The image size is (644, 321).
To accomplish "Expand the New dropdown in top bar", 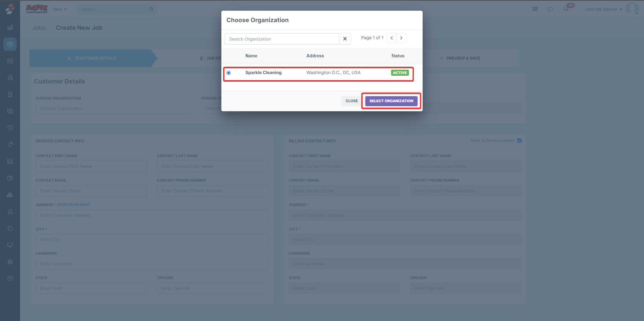I will (x=60, y=9).
